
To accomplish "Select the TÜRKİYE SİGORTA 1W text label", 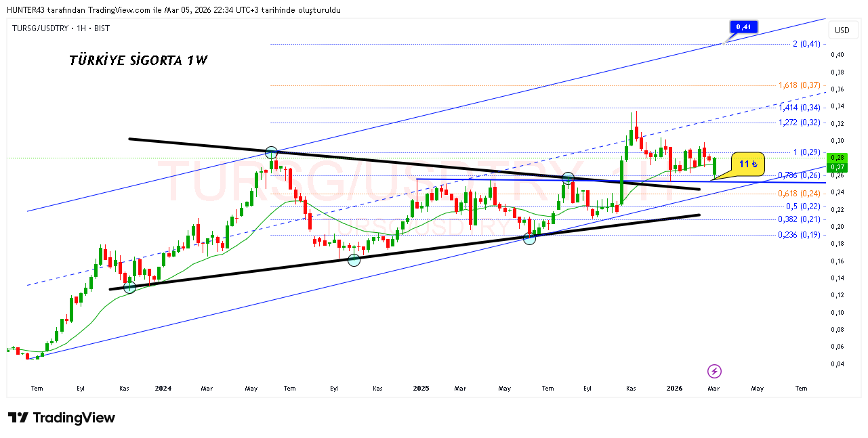I will [x=138, y=60].
